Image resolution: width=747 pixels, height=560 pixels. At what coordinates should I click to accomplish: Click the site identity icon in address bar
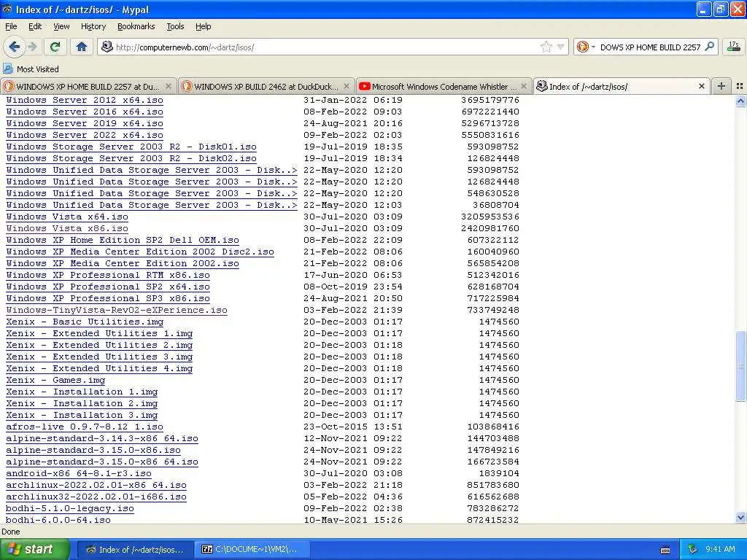coord(107,47)
